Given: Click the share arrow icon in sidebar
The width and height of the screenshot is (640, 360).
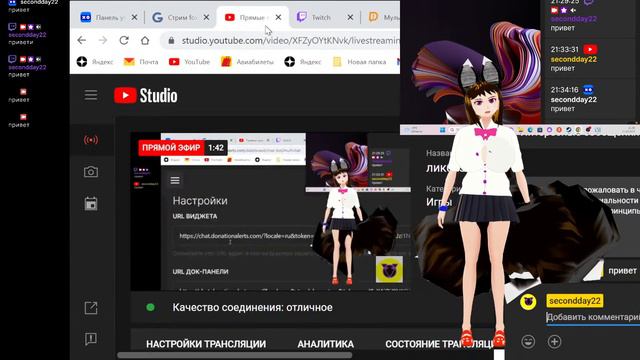Looking at the screenshot, I should pyautogui.click(x=91, y=308).
